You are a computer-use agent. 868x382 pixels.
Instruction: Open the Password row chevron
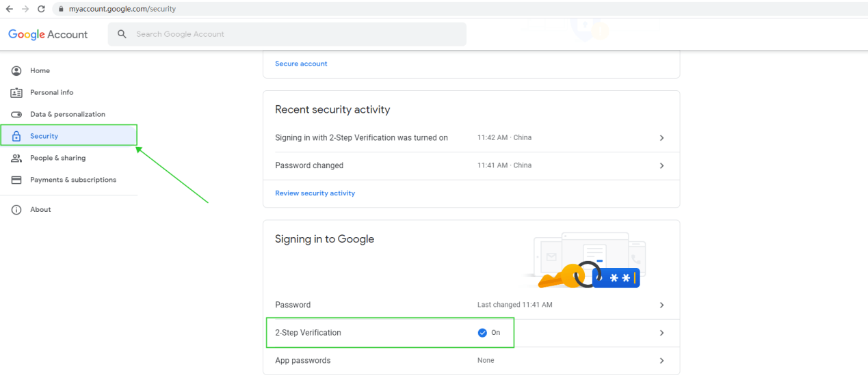661,305
